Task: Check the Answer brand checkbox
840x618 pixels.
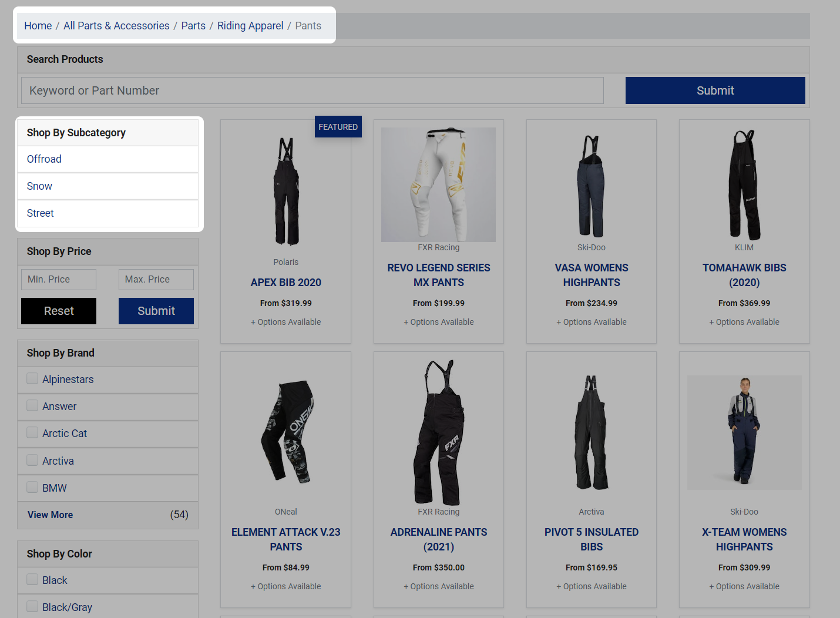Action: (32, 406)
